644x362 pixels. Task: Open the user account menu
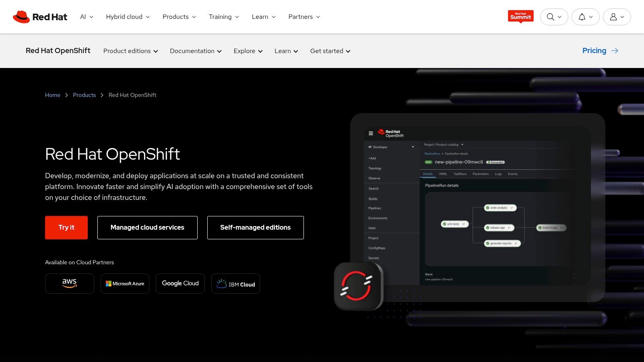[617, 17]
